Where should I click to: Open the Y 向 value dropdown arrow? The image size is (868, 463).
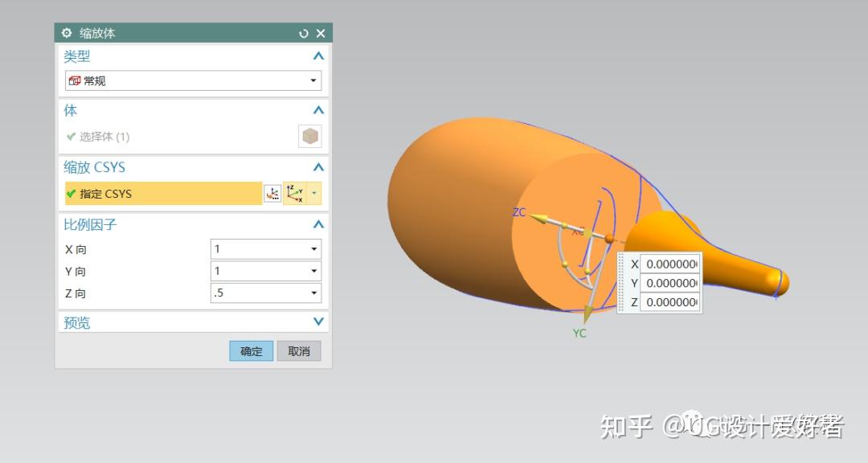[314, 272]
